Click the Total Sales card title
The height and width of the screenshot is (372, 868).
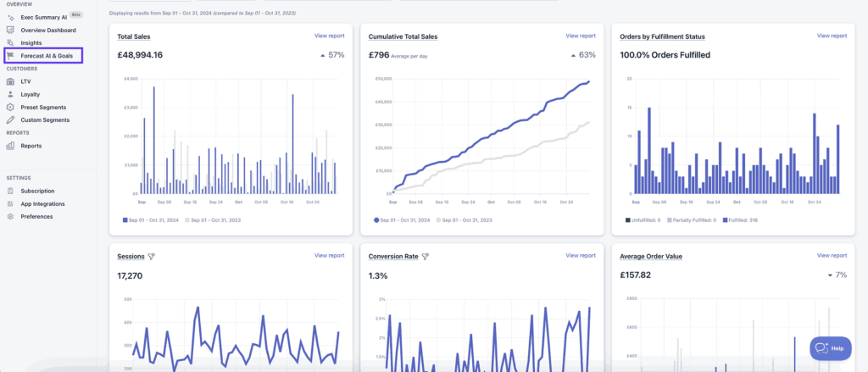pos(134,36)
